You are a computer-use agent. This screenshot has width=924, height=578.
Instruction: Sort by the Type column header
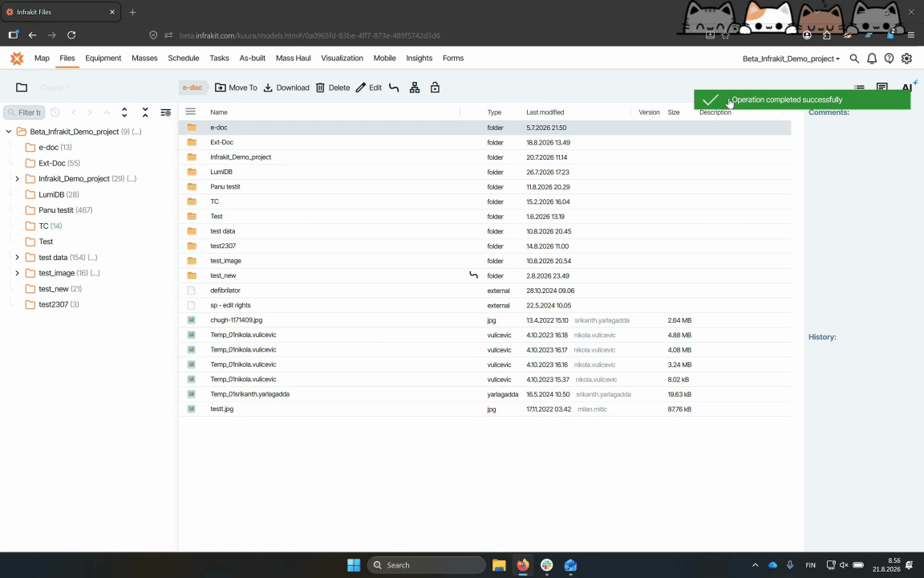click(494, 112)
